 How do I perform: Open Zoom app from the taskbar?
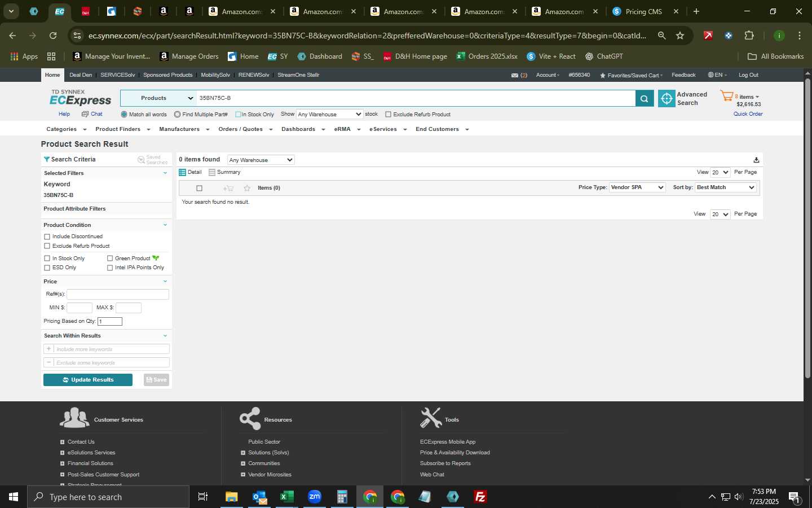tap(315, 497)
